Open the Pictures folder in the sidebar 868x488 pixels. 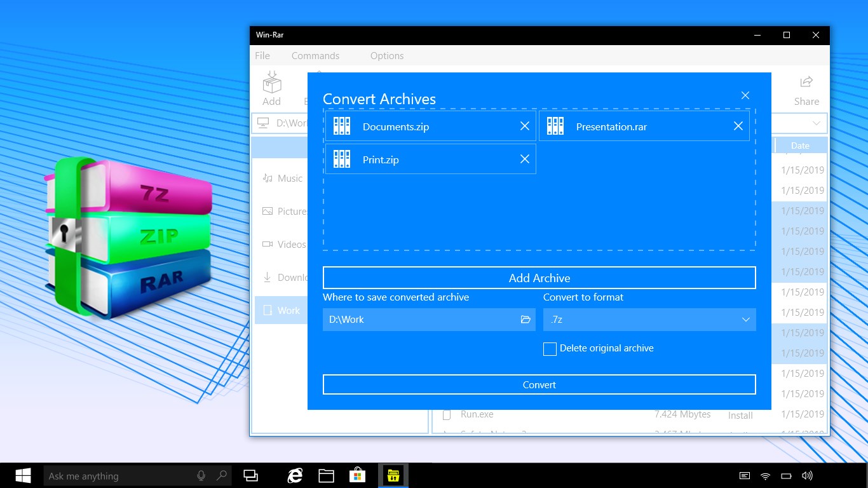283,212
